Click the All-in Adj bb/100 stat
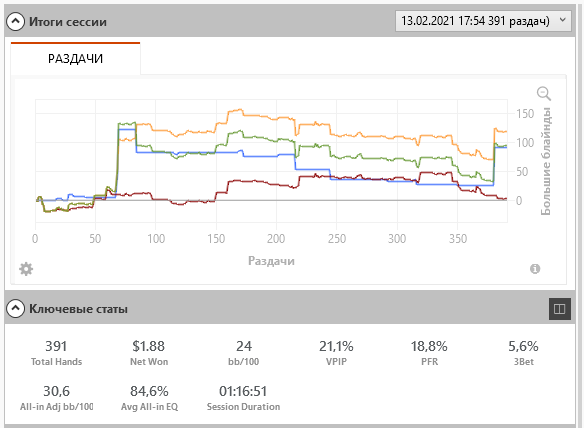This screenshot has width=584, height=428. point(56,397)
